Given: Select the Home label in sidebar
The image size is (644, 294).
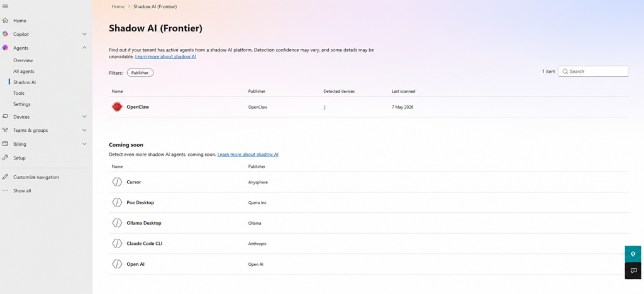Looking at the screenshot, I should tap(19, 21).
